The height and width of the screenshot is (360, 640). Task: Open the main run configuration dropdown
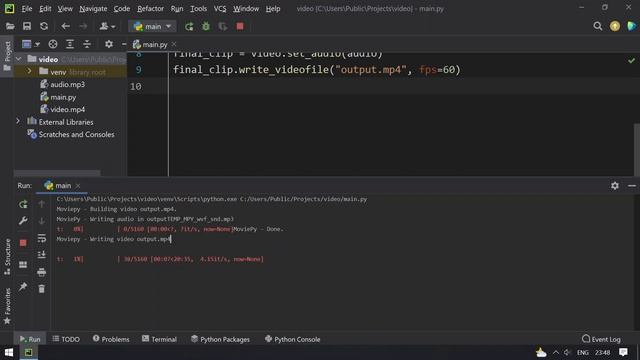click(152, 27)
